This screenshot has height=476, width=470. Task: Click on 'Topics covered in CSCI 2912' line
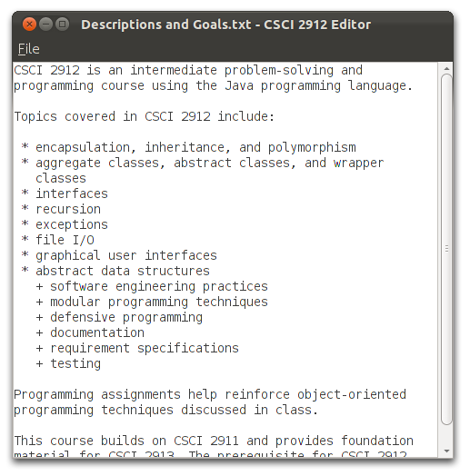pos(145,116)
